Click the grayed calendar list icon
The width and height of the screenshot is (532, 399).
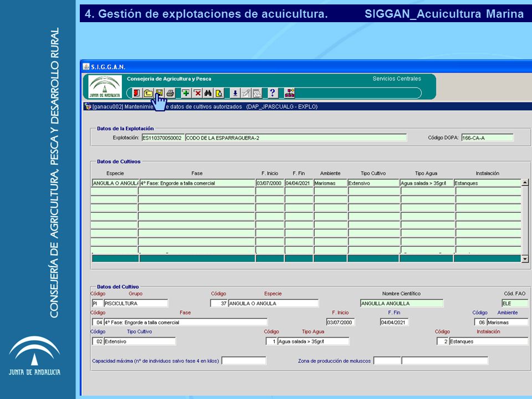257,93
